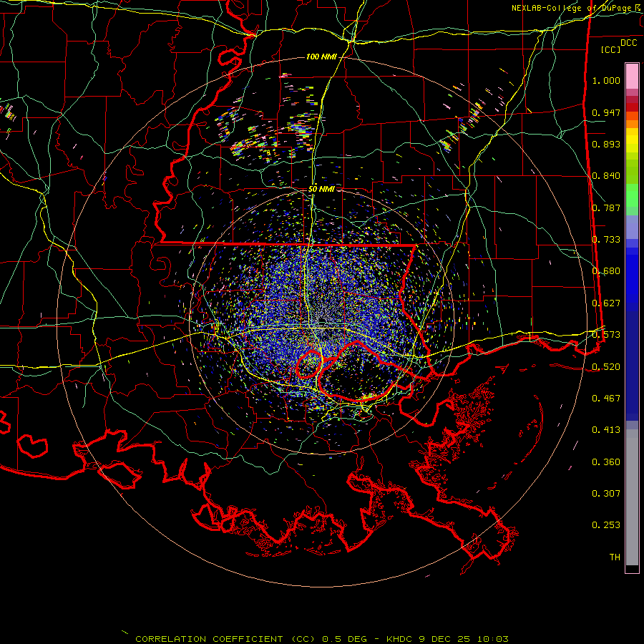This screenshot has width=644, height=644.
Task: Click the 10:03 timestamp in the caption
Action: (493, 639)
